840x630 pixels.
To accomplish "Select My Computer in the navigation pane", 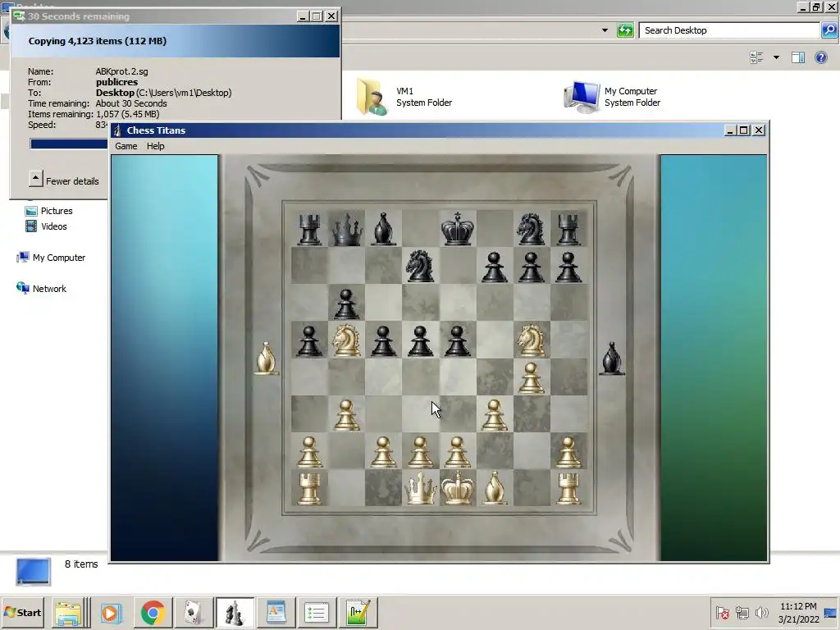I will (x=51, y=258).
